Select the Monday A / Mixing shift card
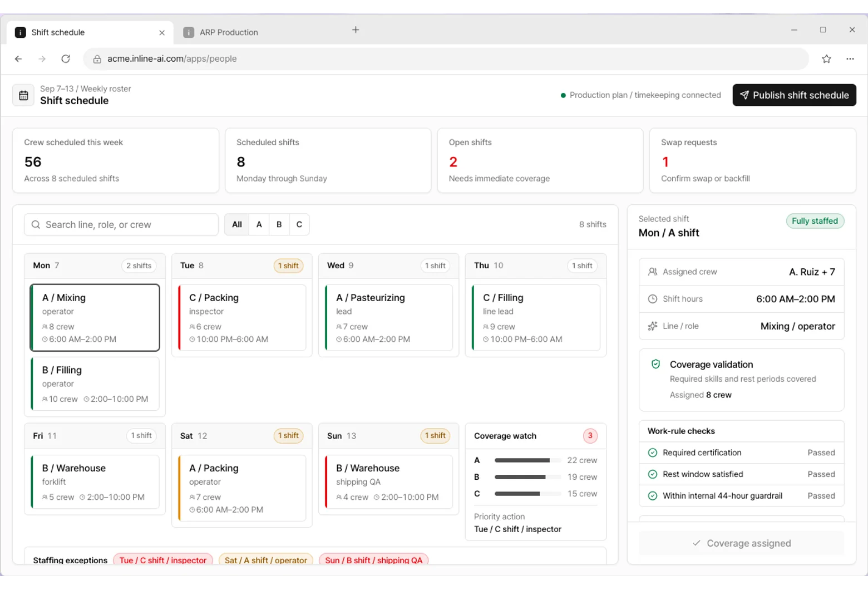Image resolution: width=868 pixels, height=590 pixels. [95, 318]
